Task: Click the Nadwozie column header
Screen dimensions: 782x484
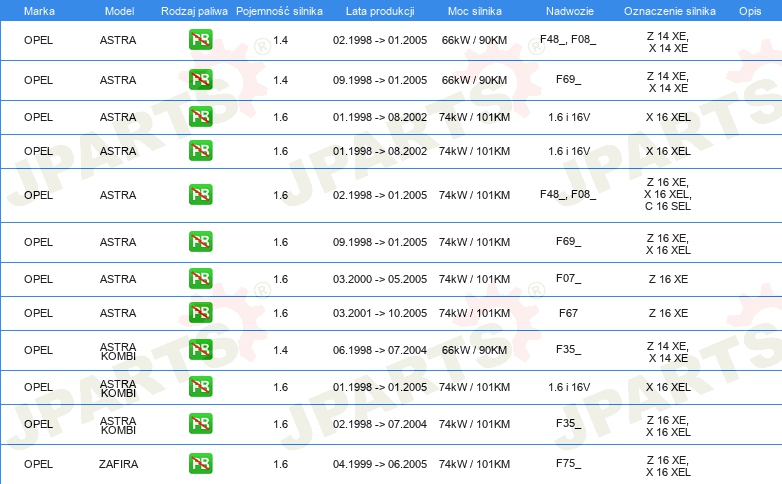Action: coord(570,11)
